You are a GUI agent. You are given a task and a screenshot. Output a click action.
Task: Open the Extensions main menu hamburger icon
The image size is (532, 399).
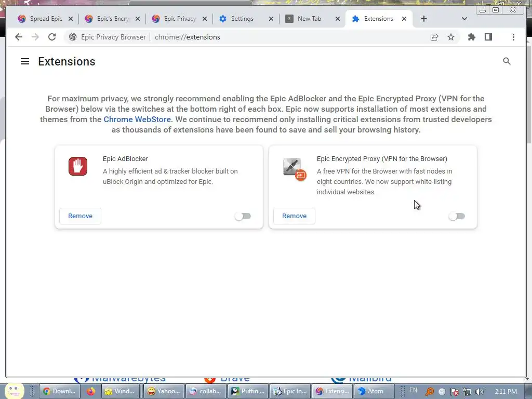[25, 61]
